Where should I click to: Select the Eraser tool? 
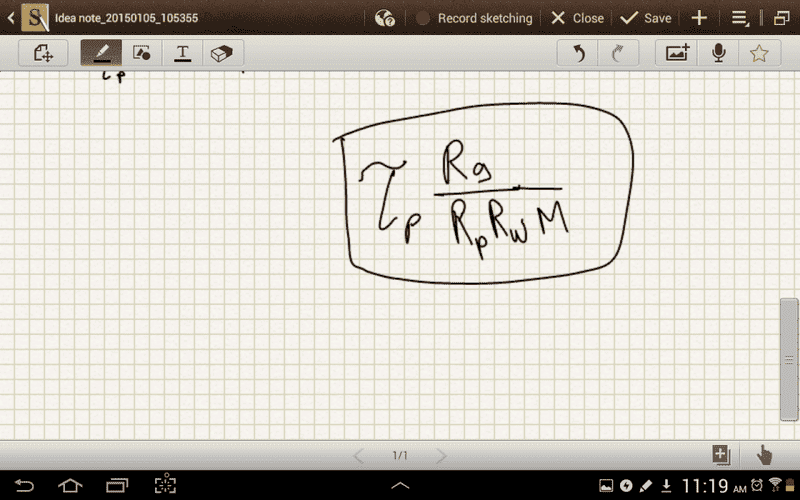(222, 53)
